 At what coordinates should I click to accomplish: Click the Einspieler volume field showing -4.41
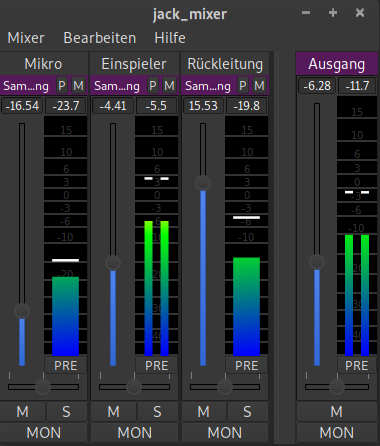pyautogui.click(x=113, y=106)
